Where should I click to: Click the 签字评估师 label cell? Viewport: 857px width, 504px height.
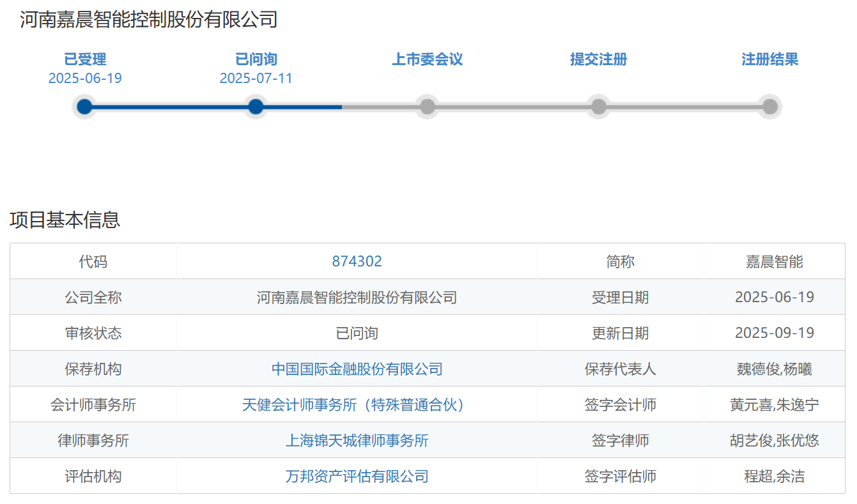[621, 476]
